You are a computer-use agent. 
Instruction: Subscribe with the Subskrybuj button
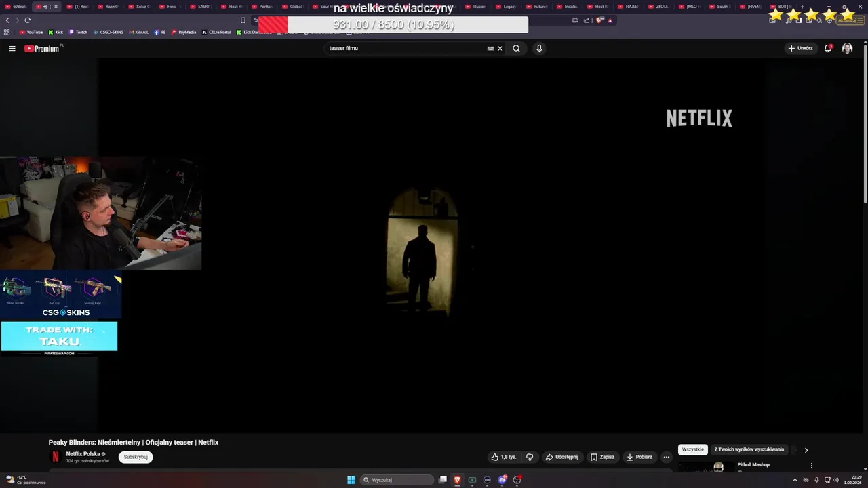[x=136, y=457]
